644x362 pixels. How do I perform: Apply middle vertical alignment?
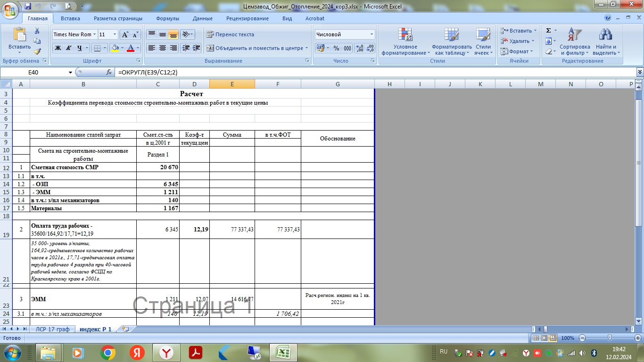click(x=163, y=34)
